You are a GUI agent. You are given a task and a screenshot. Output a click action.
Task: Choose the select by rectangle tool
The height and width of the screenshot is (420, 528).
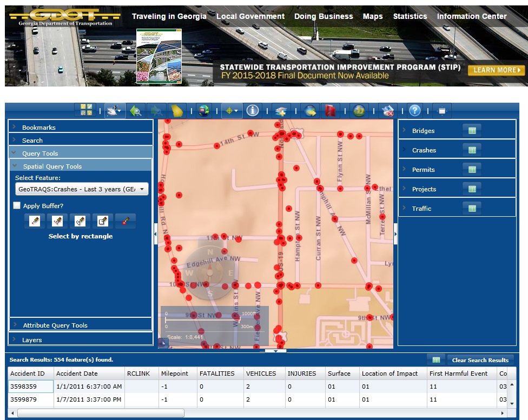click(x=102, y=221)
